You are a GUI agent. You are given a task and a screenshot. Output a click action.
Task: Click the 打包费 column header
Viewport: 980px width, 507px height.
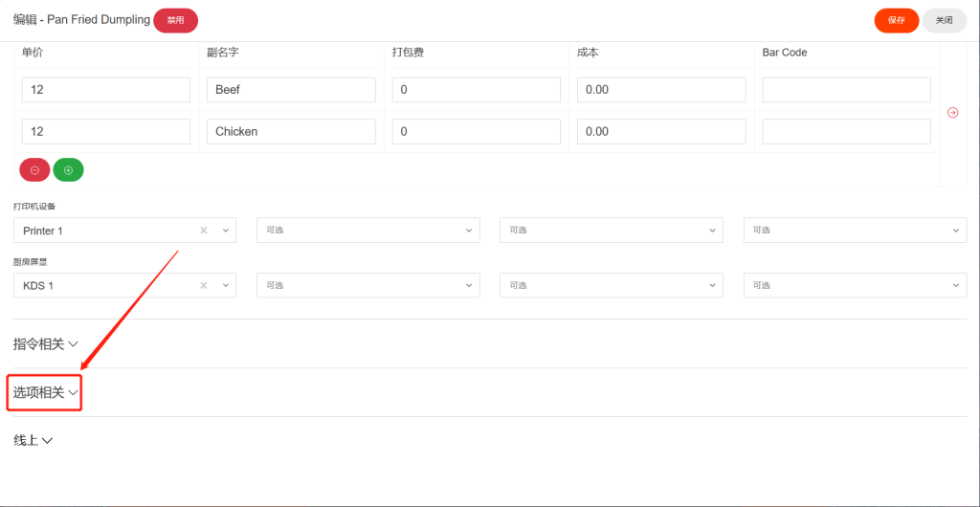[x=408, y=53]
